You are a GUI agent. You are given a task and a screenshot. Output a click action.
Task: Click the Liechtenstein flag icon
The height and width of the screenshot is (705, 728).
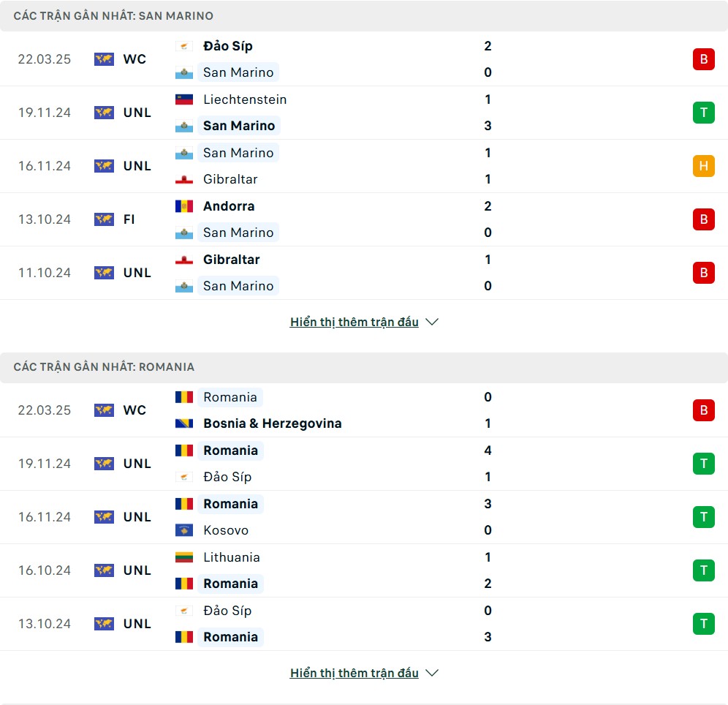[184, 99]
